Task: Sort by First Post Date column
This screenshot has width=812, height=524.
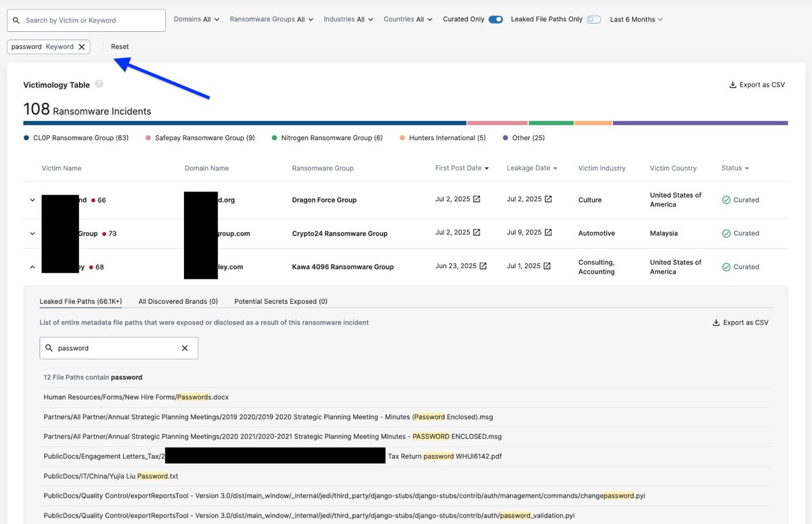Action: coord(462,168)
